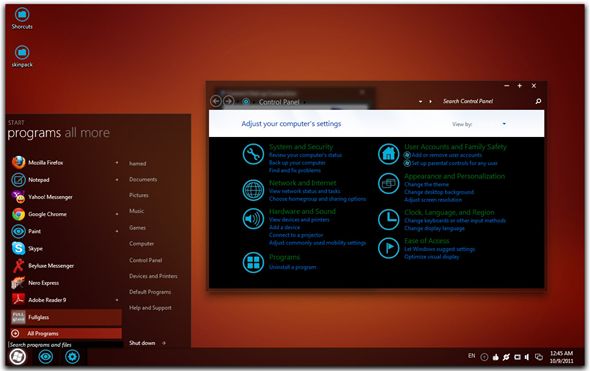
Task: Expand the Google Chrome jump list arrow
Action: coord(117,214)
